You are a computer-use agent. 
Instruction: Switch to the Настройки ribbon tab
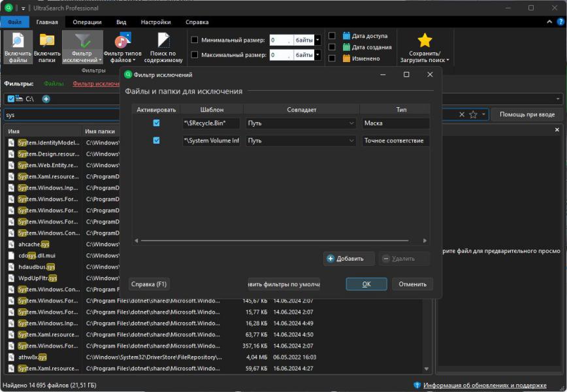tap(156, 22)
